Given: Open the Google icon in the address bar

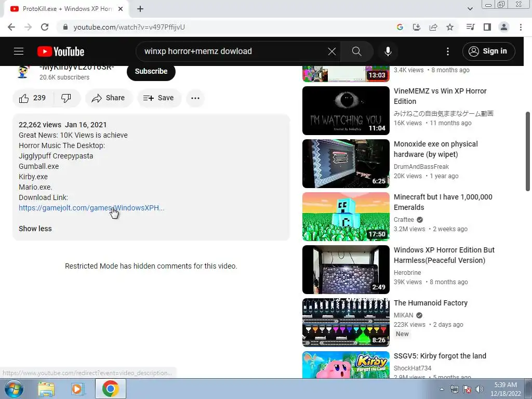Looking at the screenshot, I should point(400,27).
